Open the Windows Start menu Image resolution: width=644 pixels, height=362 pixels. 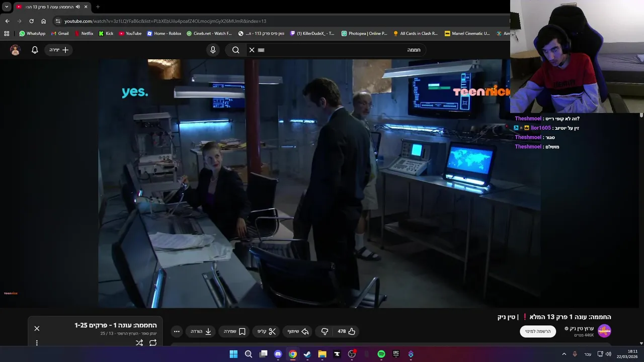pos(233,354)
